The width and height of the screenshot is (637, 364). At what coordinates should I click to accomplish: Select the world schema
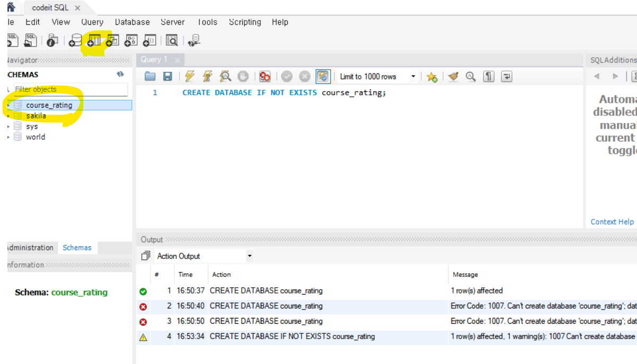point(36,137)
